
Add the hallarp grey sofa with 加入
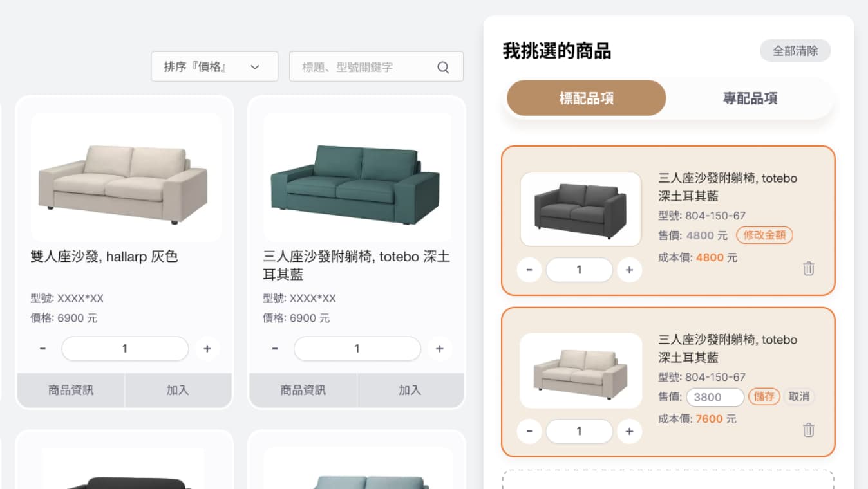(x=178, y=390)
